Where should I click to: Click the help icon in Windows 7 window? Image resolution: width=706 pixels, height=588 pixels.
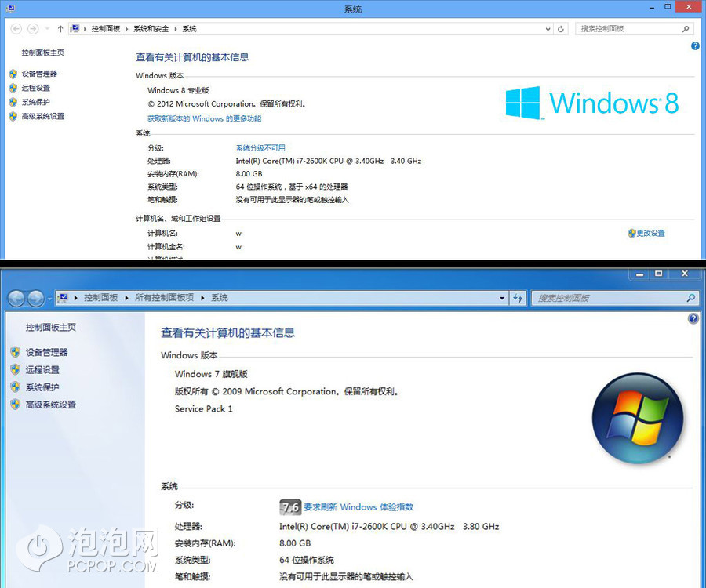click(693, 319)
